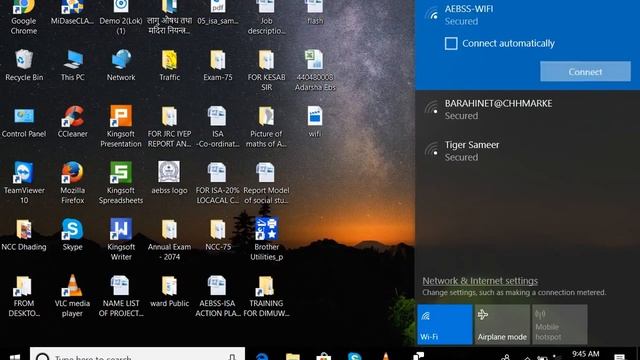This screenshot has height=360, width=640.
Task: Open the NCC-75 folder
Action: click(x=218, y=235)
